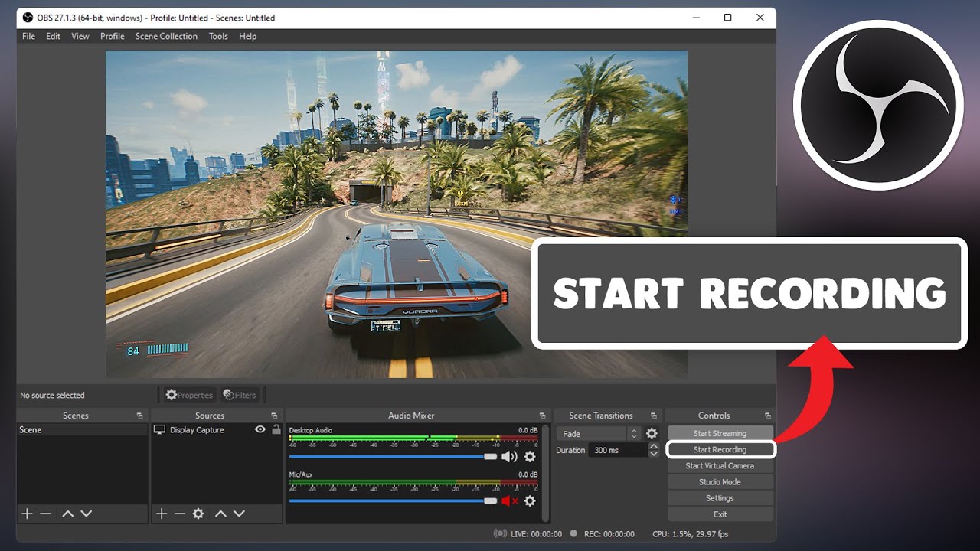This screenshot has width=980, height=551.
Task: Pop out the Sources dock
Action: (x=274, y=416)
